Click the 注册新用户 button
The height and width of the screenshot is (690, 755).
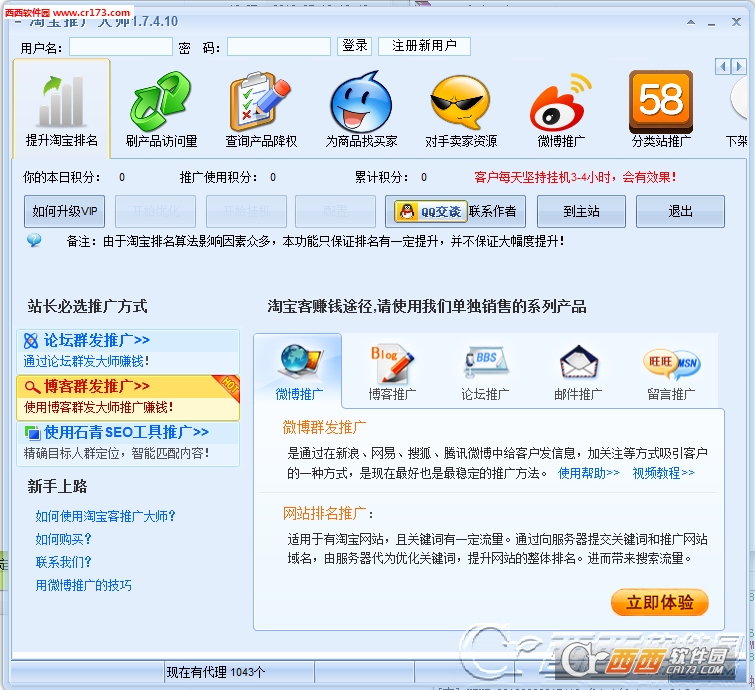[424, 46]
